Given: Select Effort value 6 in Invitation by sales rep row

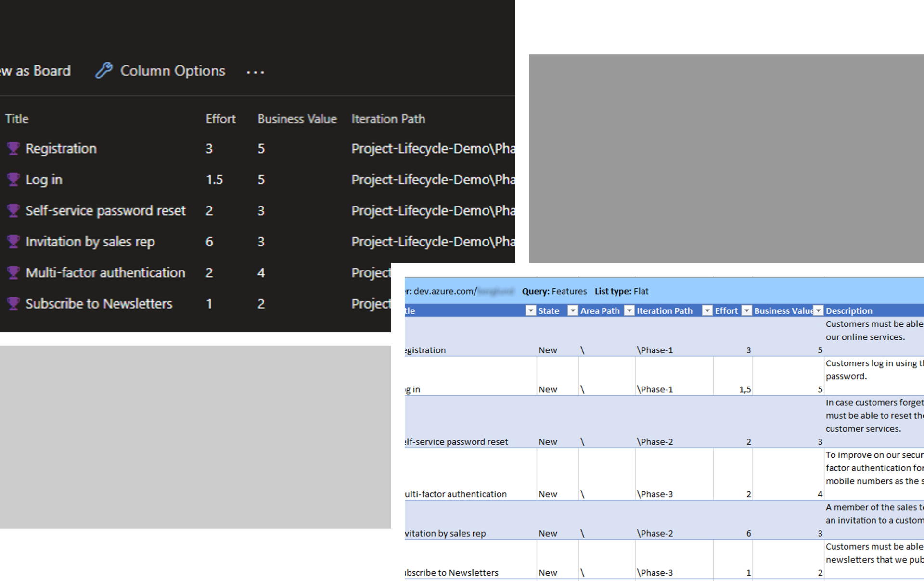Looking at the screenshot, I should (x=209, y=242).
